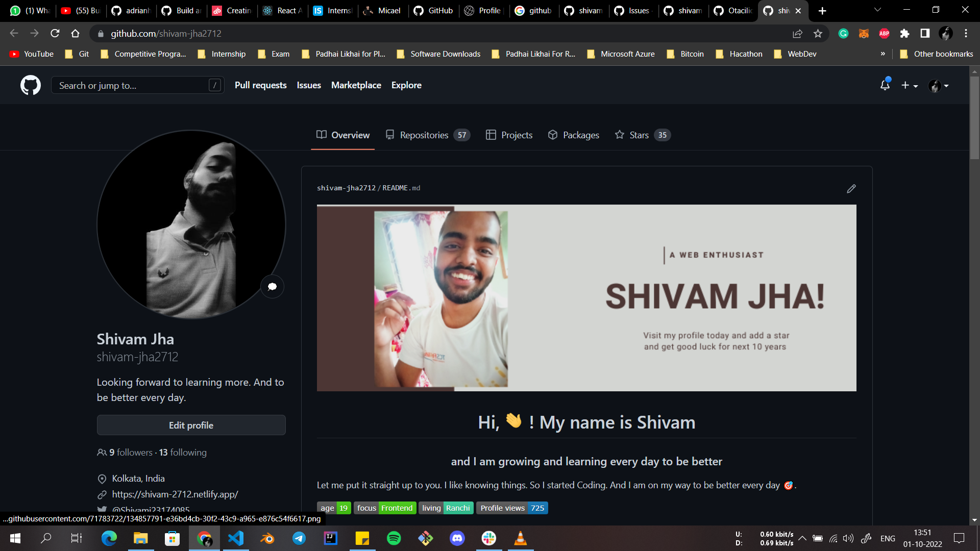Click the Grammarly extension icon
This screenshot has height=551, width=980.
[x=843, y=34]
